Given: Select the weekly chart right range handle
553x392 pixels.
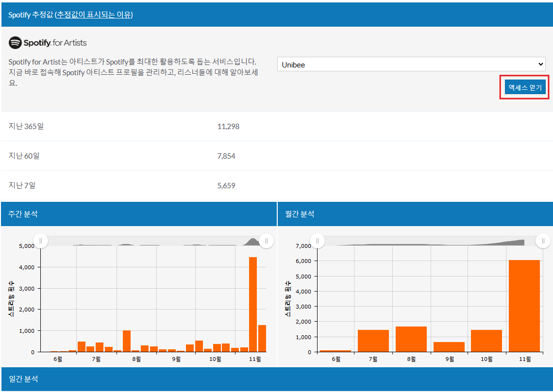Looking at the screenshot, I should [266, 241].
